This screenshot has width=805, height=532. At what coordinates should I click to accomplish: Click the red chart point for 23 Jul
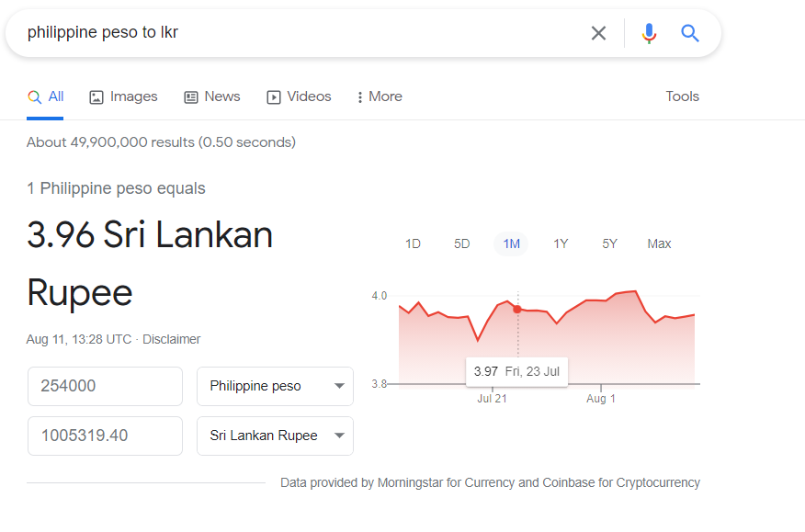point(517,309)
